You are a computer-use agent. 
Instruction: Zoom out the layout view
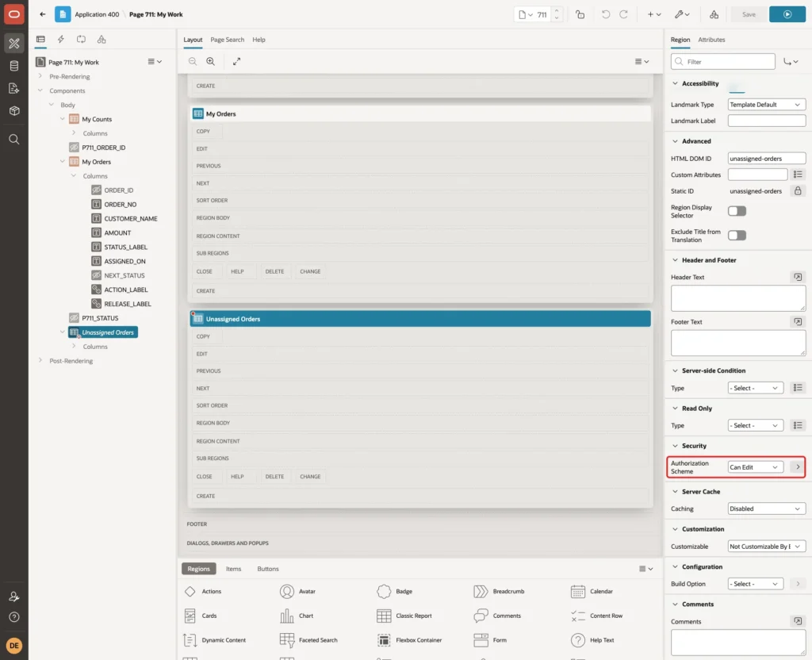point(192,61)
